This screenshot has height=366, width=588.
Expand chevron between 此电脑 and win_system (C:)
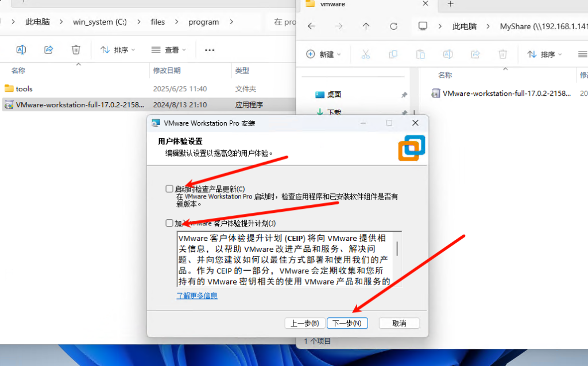tap(61, 22)
